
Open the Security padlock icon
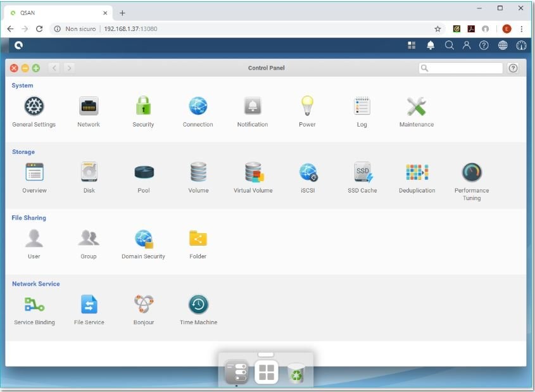[x=143, y=106]
